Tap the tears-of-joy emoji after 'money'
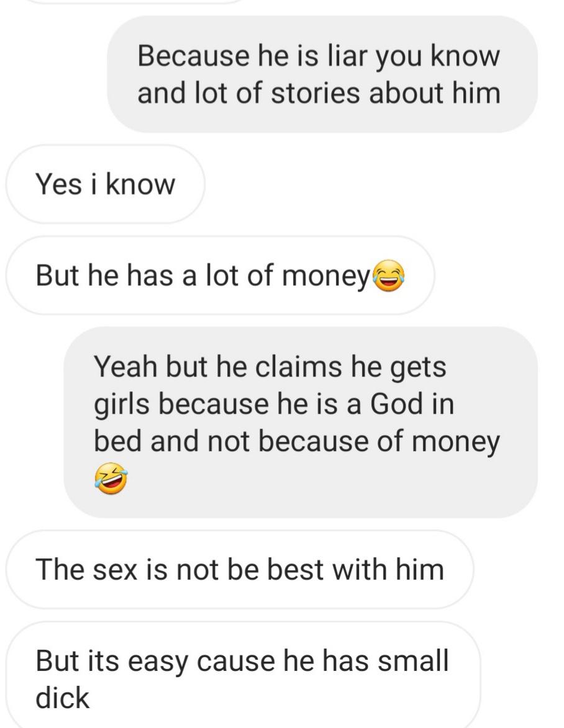This screenshot has height=728, width=564. (388, 276)
